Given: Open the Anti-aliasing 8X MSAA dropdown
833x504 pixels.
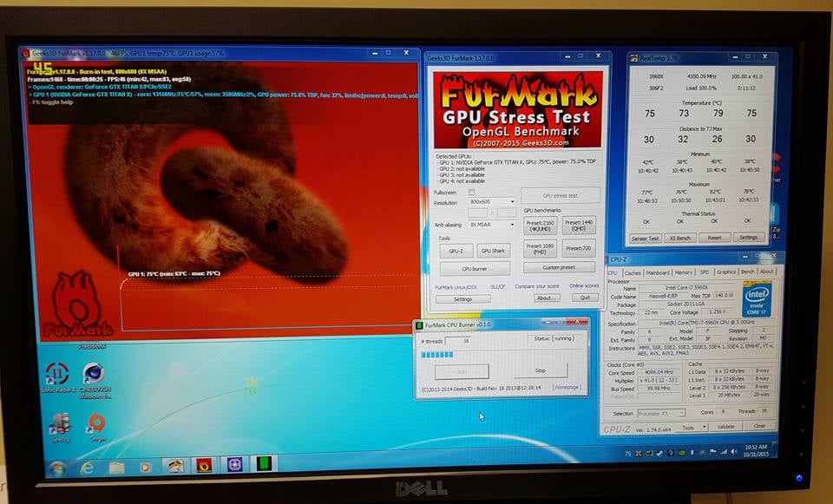Looking at the screenshot, I should click(x=493, y=225).
